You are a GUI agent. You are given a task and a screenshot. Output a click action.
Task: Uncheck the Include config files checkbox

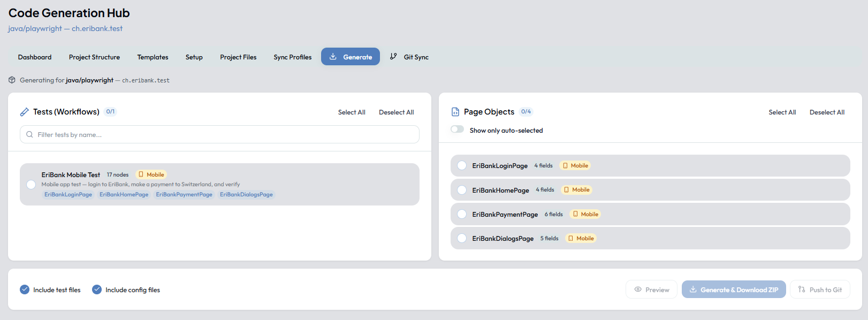click(x=97, y=289)
